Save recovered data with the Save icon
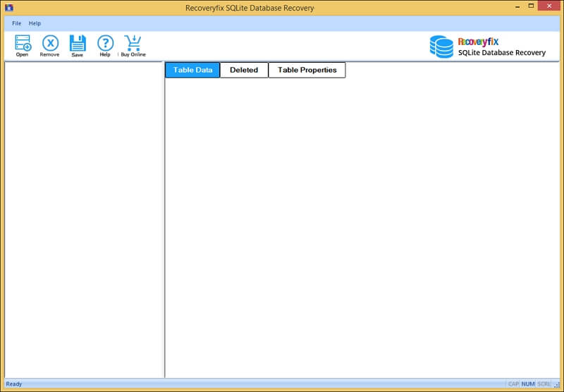 click(78, 46)
